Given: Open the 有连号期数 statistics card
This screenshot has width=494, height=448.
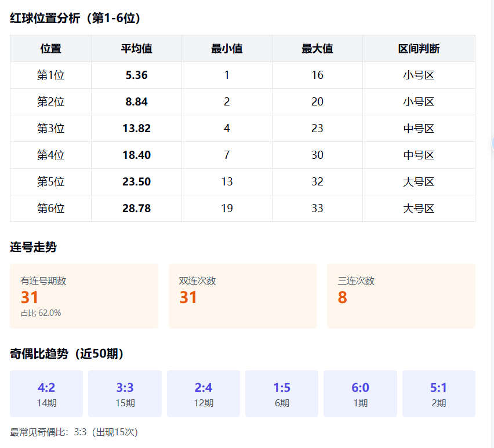Looking at the screenshot, I should 84,296.
